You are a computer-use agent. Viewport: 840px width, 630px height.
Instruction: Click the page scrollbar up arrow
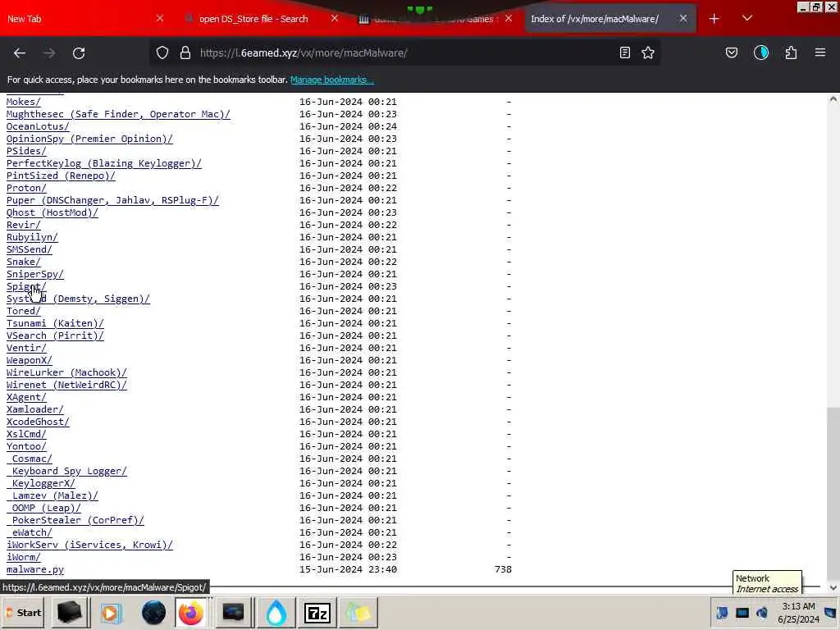coord(833,99)
